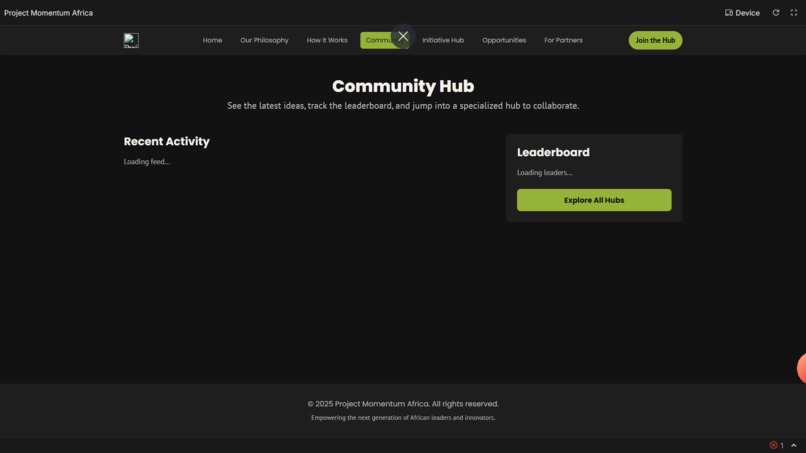Viewport: 806px width, 453px height.
Task: Click the Project Momentum Africa title text
Action: point(48,13)
